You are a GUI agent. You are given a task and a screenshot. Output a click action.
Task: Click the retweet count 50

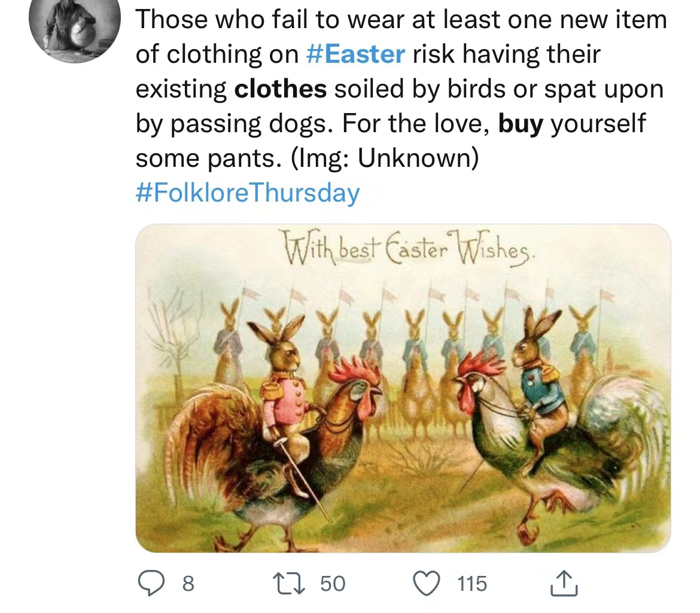pos(333,584)
